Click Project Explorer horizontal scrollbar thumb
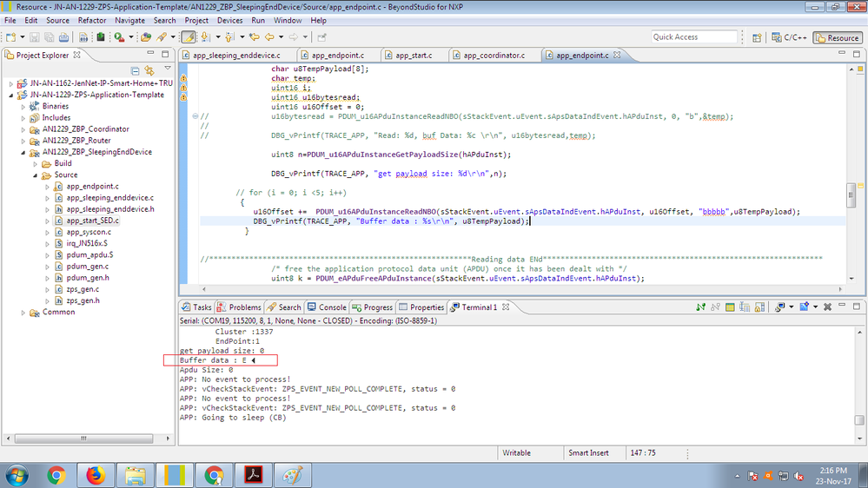 click(83, 439)
